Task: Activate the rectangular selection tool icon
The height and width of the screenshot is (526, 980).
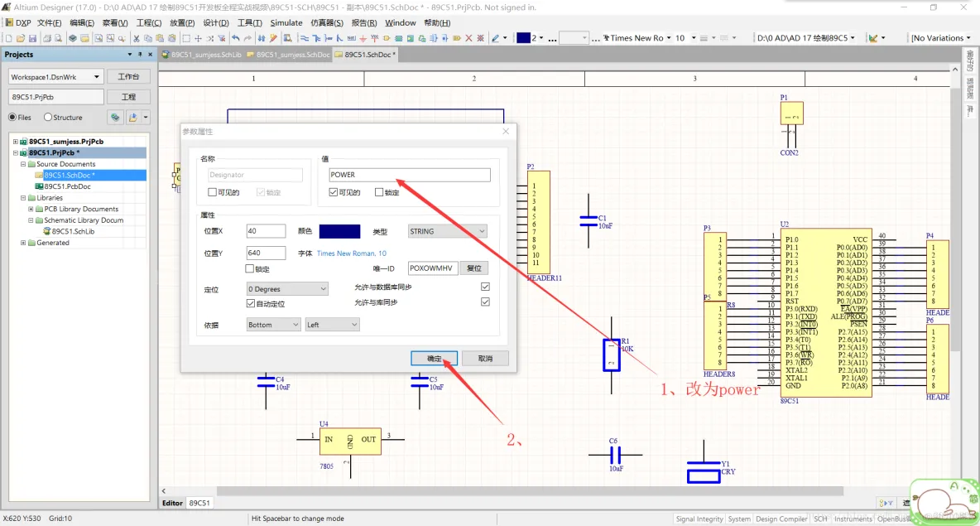Action: 186,38
